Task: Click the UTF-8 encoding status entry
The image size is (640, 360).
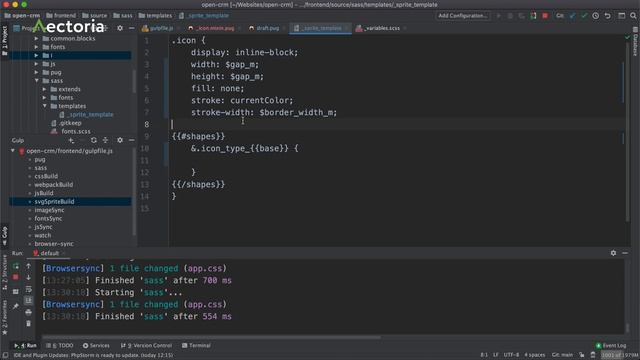Action: pyautogui.click(x=511, y=355)
